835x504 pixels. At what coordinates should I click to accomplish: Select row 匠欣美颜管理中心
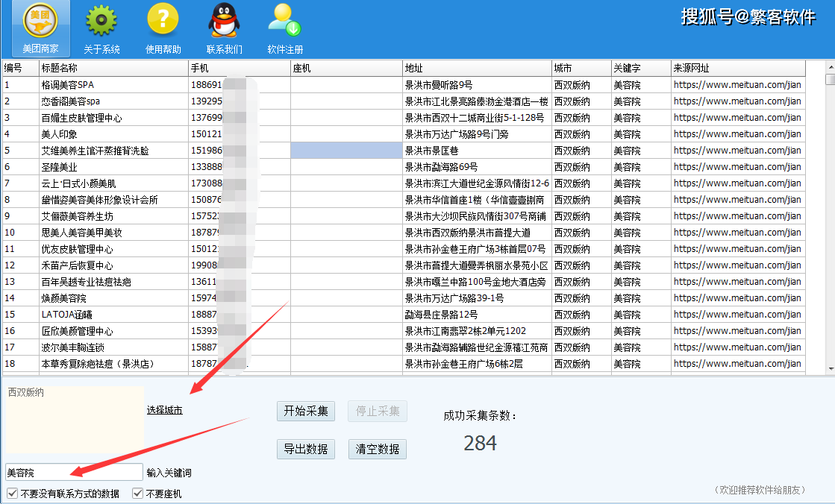[404, 330]
